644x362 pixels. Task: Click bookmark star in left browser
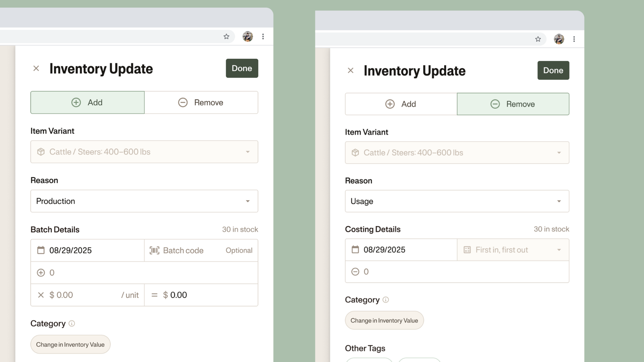[x=226, y=37]
